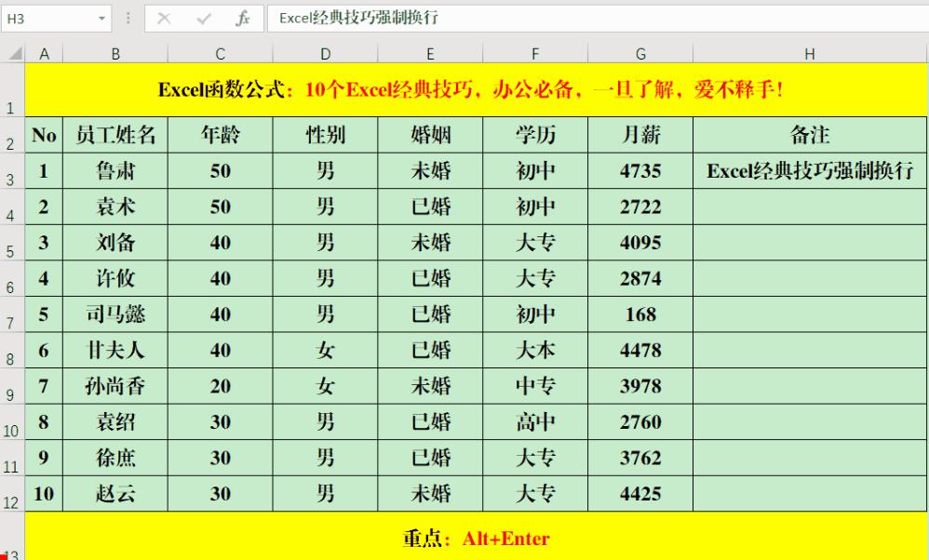The height and width of the screenshot is (560, 929).
Task: Select the yellow title row cell
Action: (x=465, y=88)
